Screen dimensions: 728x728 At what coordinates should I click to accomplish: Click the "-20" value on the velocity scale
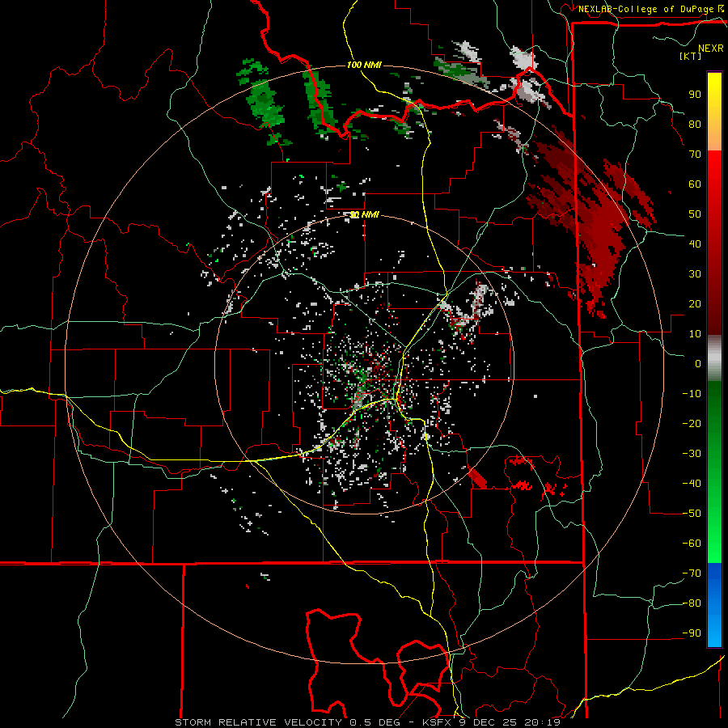point(692,424)
